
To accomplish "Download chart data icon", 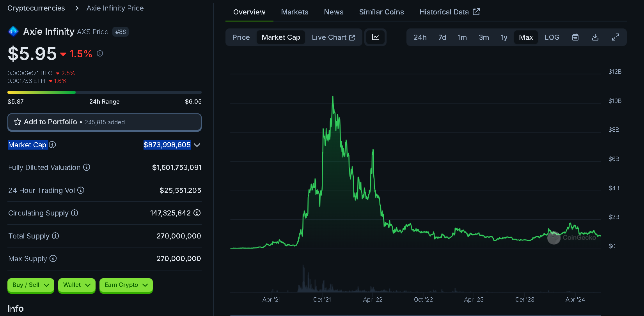I will pyautogui.click(x=595, y=37).
